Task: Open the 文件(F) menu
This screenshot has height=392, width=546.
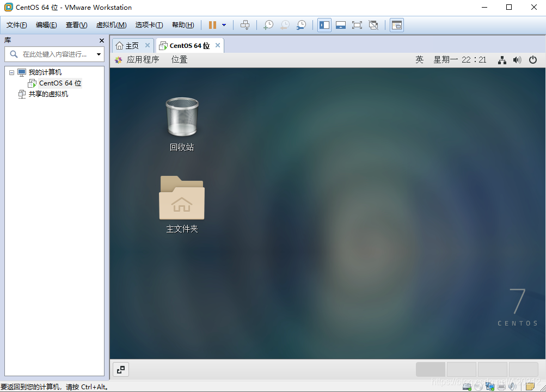Action: click(16, 25)
